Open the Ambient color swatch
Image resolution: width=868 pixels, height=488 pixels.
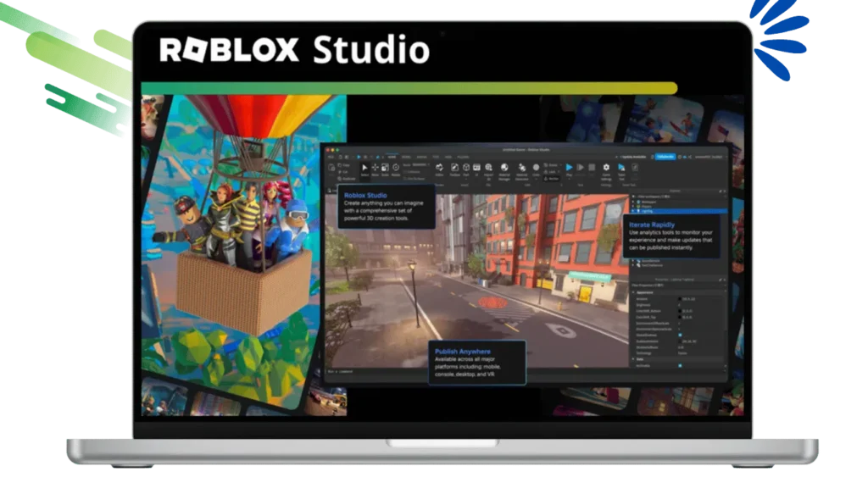(681, 299)
